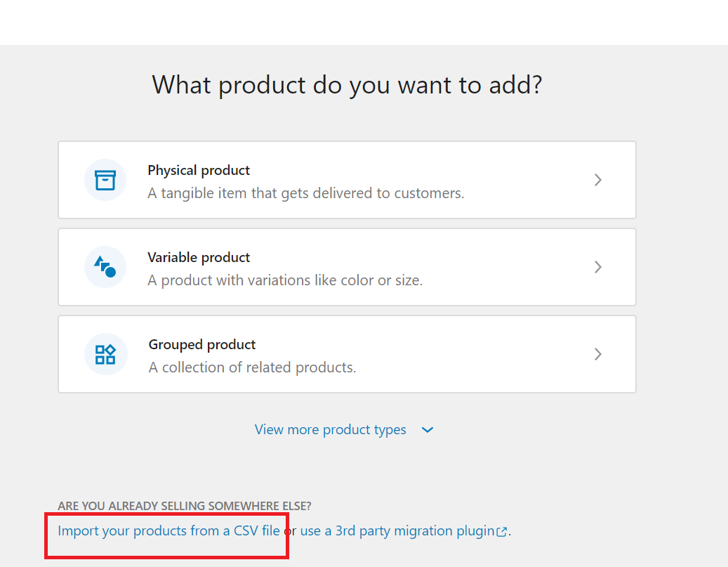Click the heading What product do you want to add
The height and width of the screenshot is (567, 728).
click(x=347, y=84)
